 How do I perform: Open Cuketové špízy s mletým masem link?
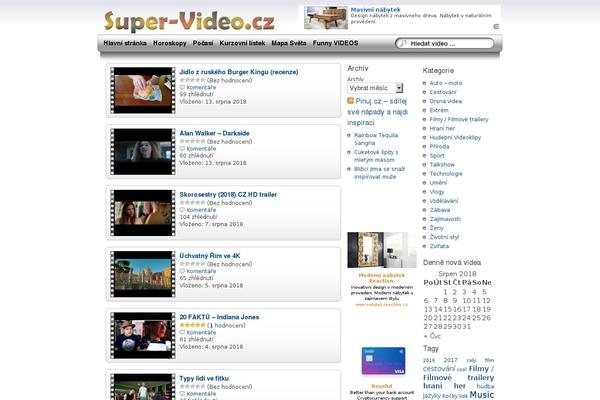click(376, 156)
